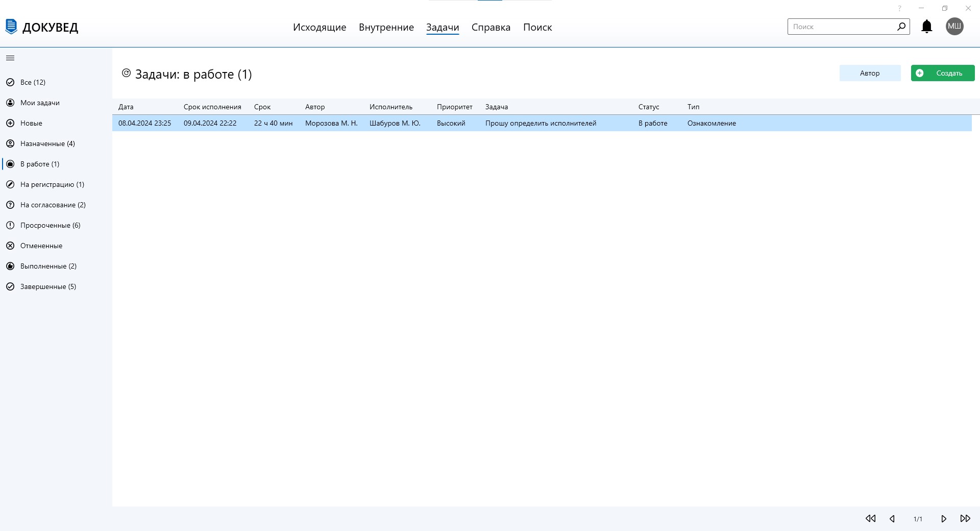Show На согласование (2) tasks
980x531 pixels.
point(53,205)
